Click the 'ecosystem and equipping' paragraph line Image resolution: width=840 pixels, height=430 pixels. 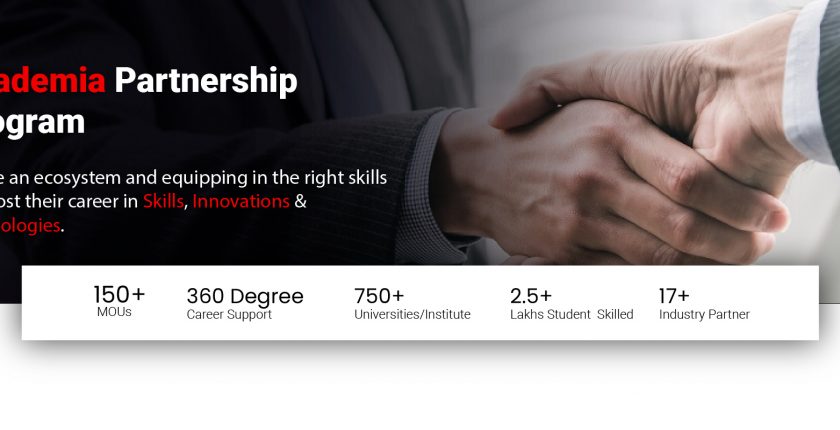coord(193,178)
